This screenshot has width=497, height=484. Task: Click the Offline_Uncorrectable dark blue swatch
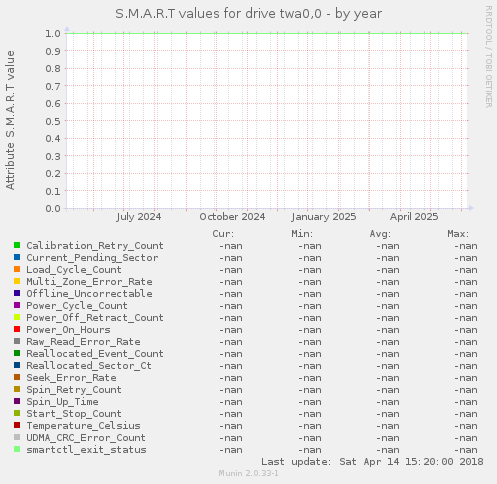click(17, 293)
